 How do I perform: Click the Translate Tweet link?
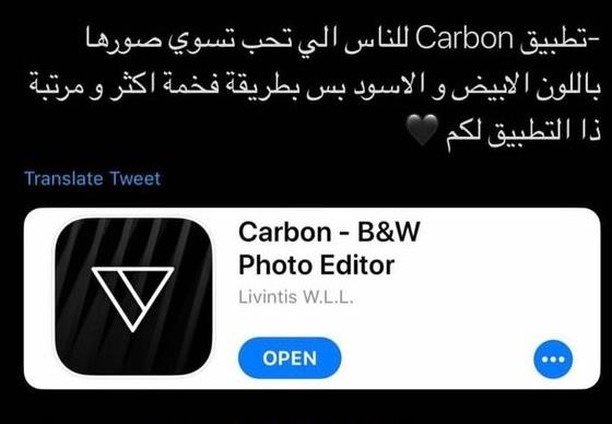(x=92, y=179)
